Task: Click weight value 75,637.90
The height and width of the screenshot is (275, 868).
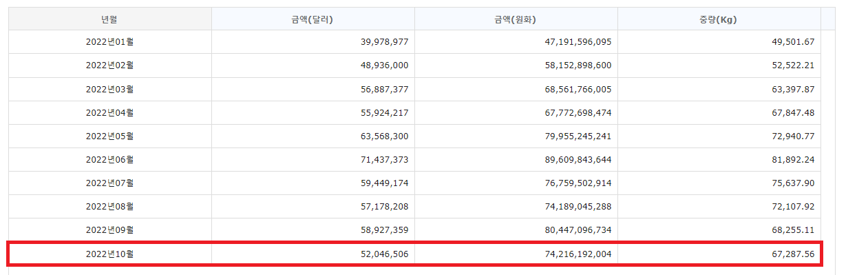Action: (x=794, y=183)
